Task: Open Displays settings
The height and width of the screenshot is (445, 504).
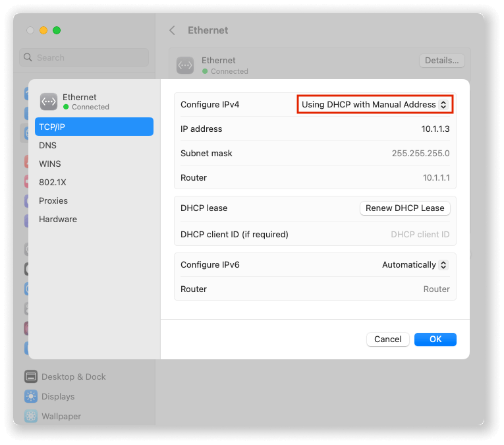Action: pyautogui.click(x=49, y=396)
